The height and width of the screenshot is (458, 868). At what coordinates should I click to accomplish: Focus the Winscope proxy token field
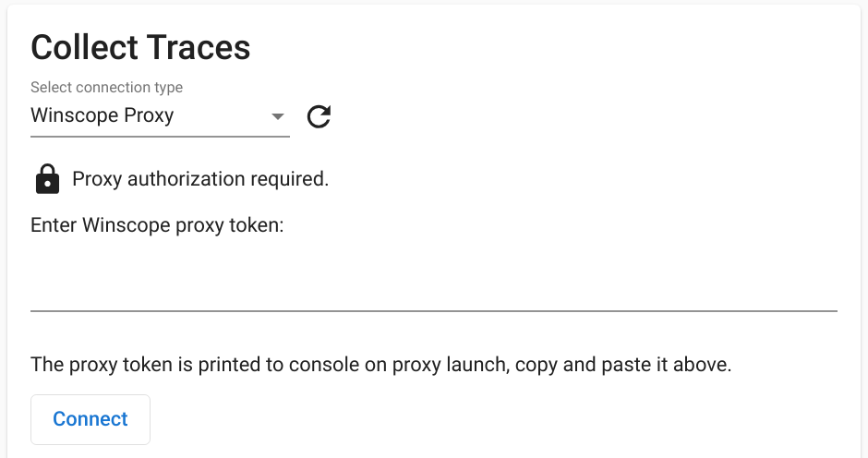point(433,287)
